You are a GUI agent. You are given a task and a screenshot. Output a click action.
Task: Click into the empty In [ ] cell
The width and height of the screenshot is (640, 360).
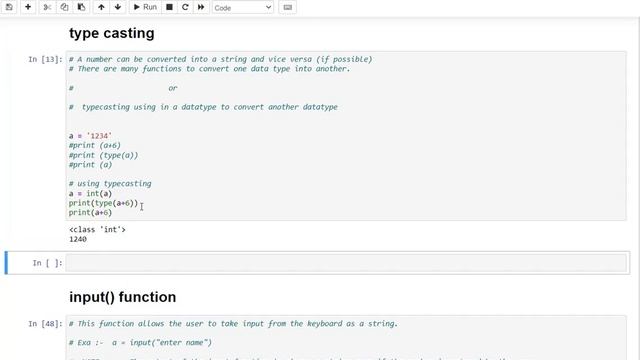pos(346,263)
